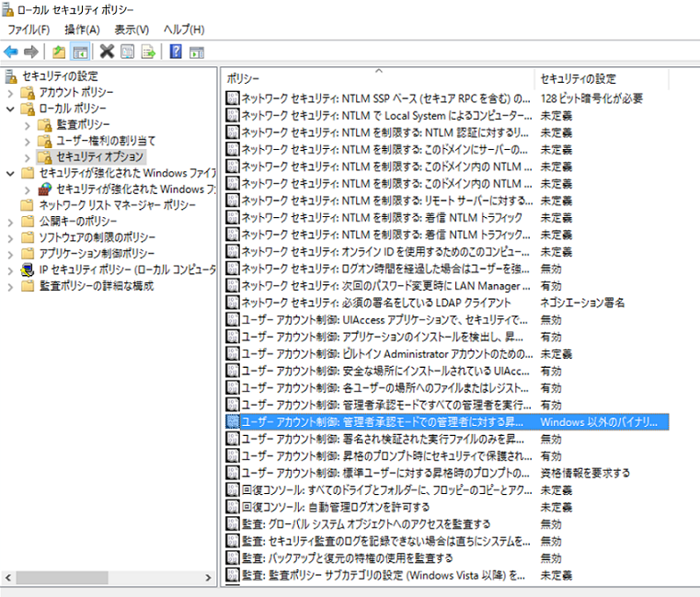Sort by the セキュリティの設定 column header
Image resolution: width=700 pixels, height=597 pixels.
point(602,78)
